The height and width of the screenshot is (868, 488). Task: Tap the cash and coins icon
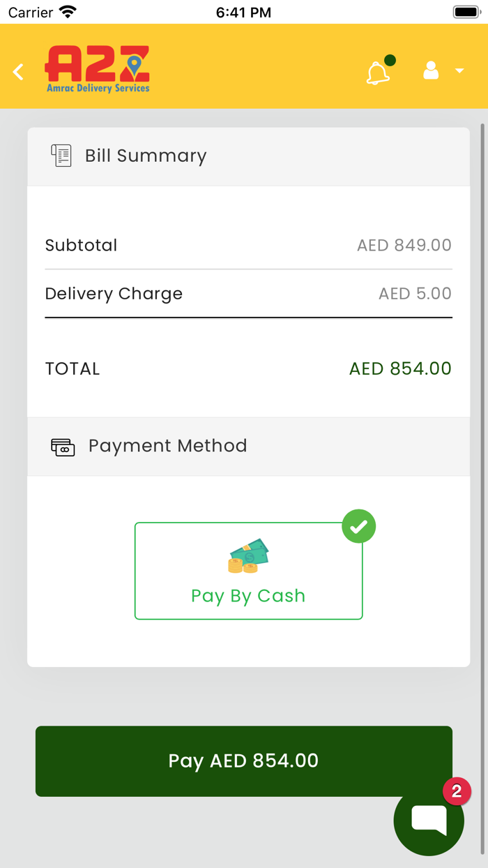(x=249, y=556)
